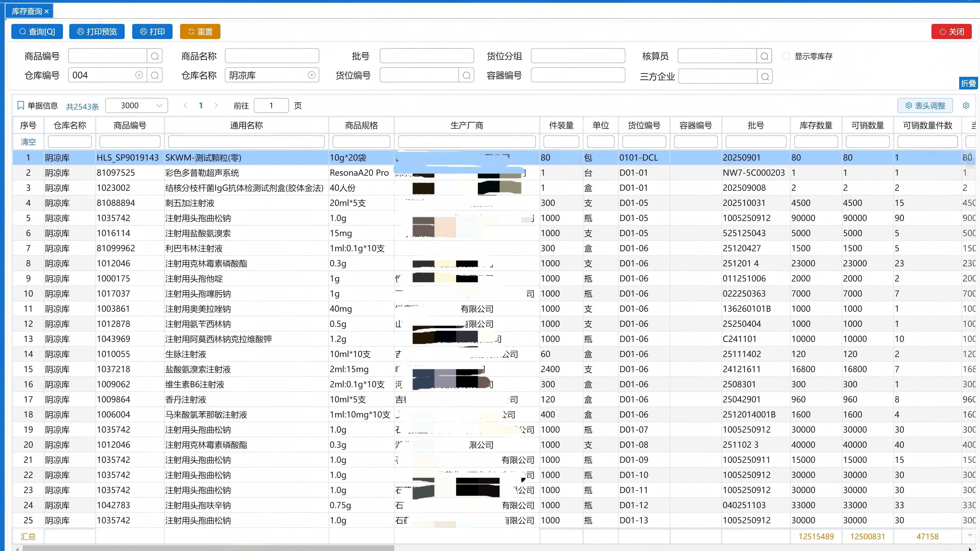Click the orange 重置 button

[x=200, y=31]
